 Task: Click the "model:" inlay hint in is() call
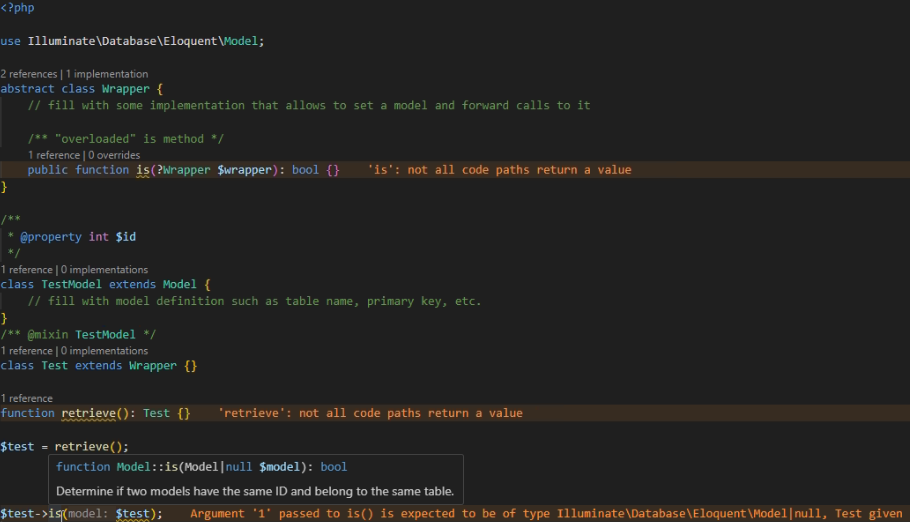point(89,514)
